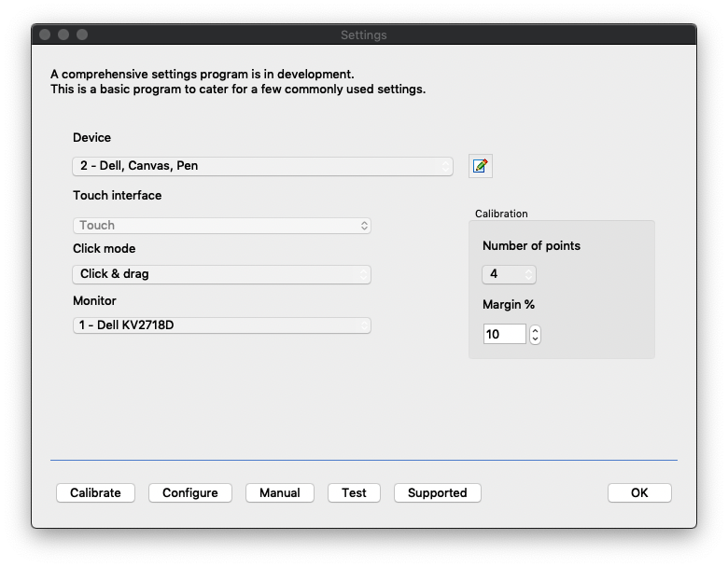Confirm with the OK button
This screenshot has height=567, width=728.
[639, 492]
